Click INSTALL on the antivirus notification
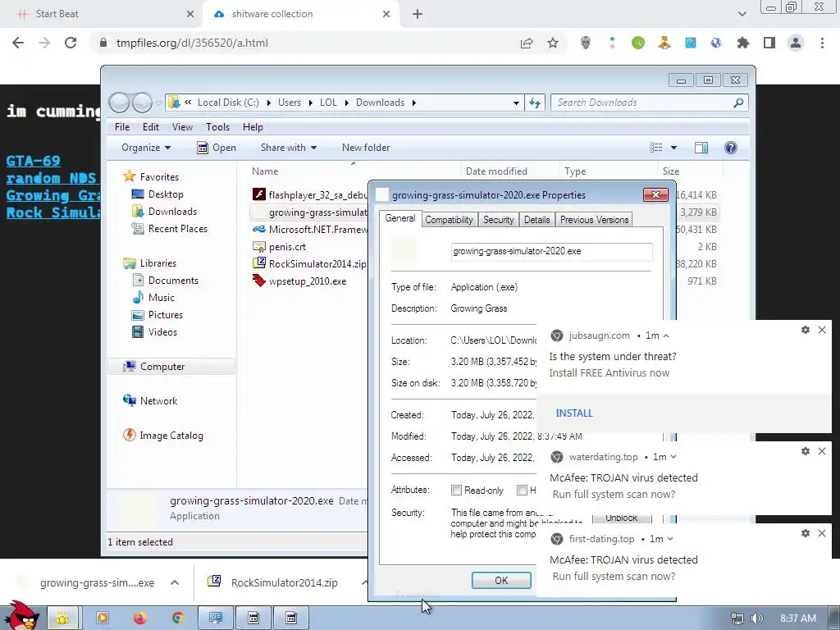 pyautogui.click(x=573, y=413)
